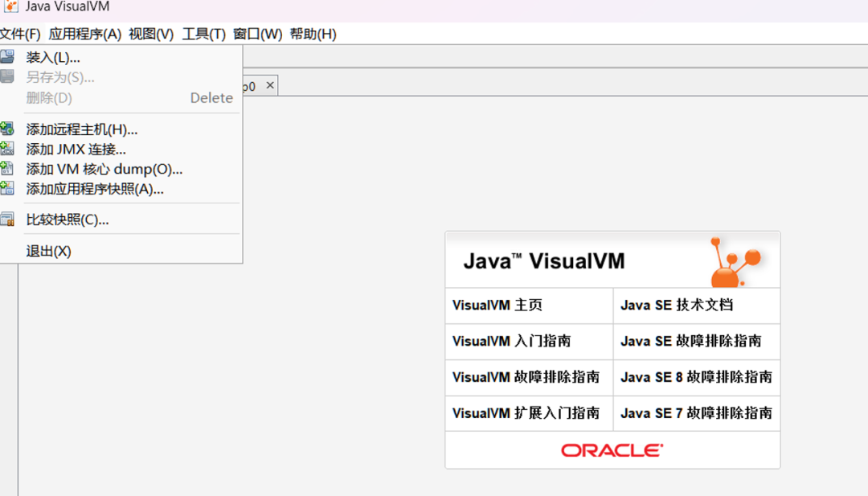Close the partially hidden tab with the X
The width and height of the screenshot is (868, 496).
point(269,85)
